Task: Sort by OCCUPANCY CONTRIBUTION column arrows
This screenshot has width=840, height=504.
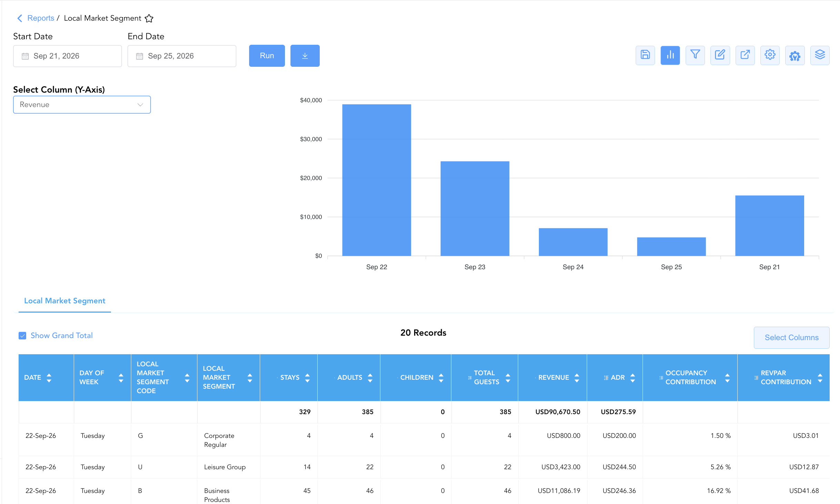Action: tap(727, 378)
